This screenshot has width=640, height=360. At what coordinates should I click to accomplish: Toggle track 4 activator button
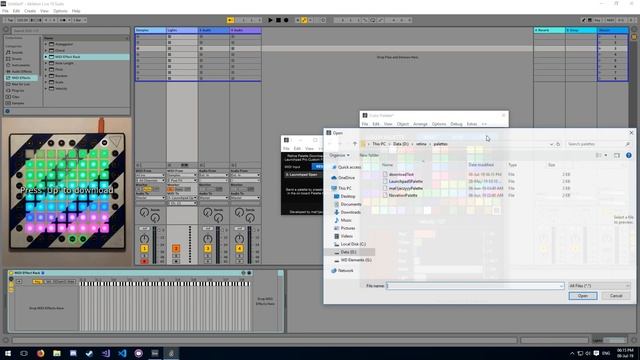tap(239, 249)
